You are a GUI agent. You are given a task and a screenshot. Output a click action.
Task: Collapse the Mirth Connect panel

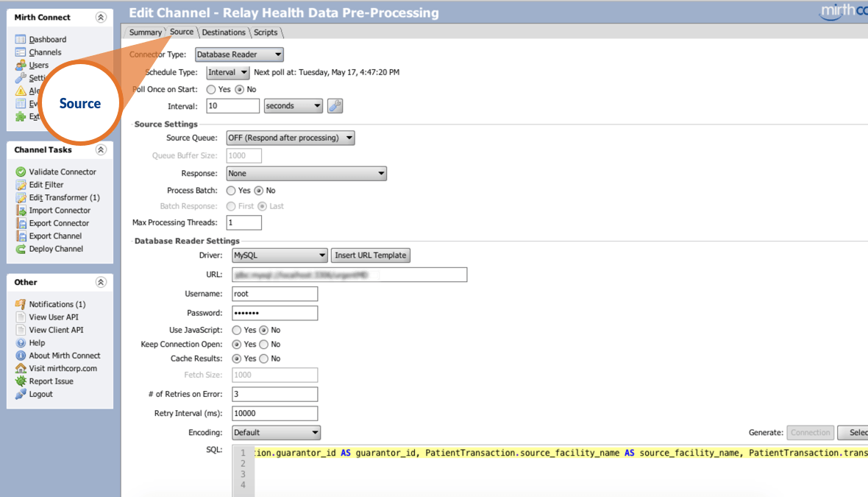pyautogui.click(x=101, y=17)
